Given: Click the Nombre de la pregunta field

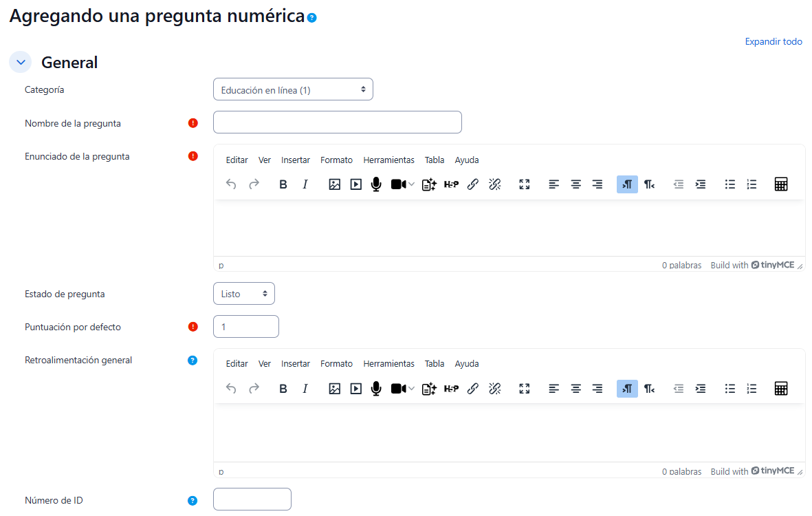Looking at the screenshot, I should (x=338, y=122).
